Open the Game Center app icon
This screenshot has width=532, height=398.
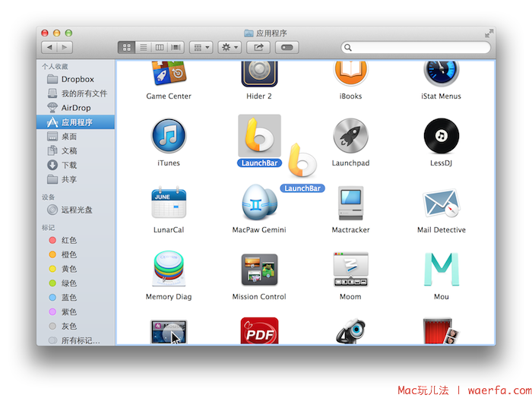[x=169, y=73]
